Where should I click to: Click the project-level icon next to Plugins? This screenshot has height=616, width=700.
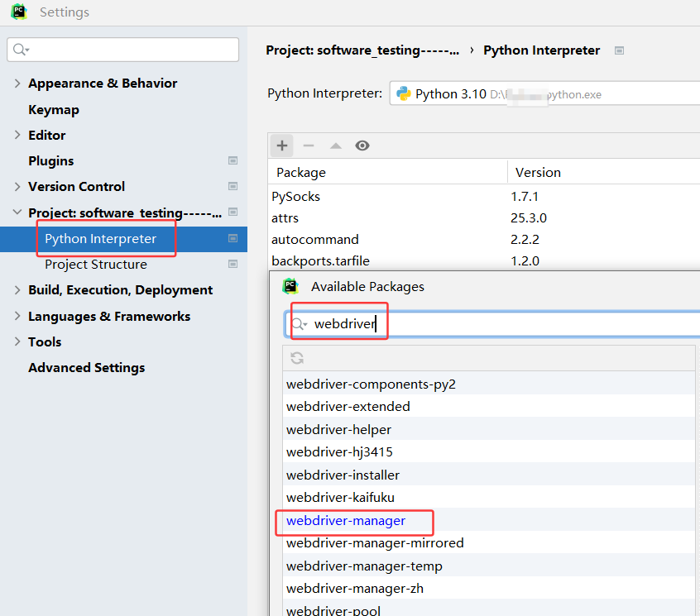click(233, 160)
